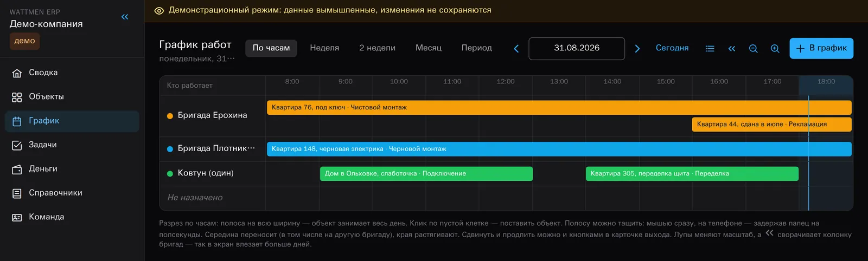Click the демо badge
868x261 pixels.
point(25,41)
